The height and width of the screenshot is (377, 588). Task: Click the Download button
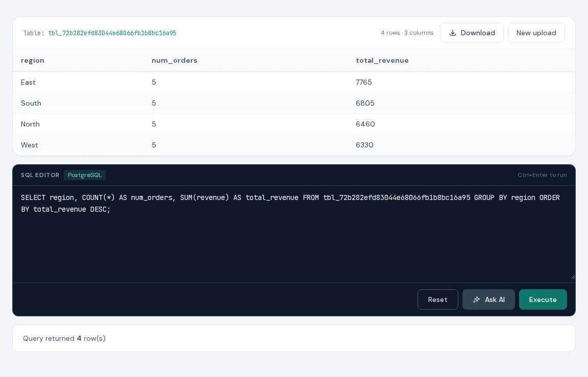pos(472,33)
